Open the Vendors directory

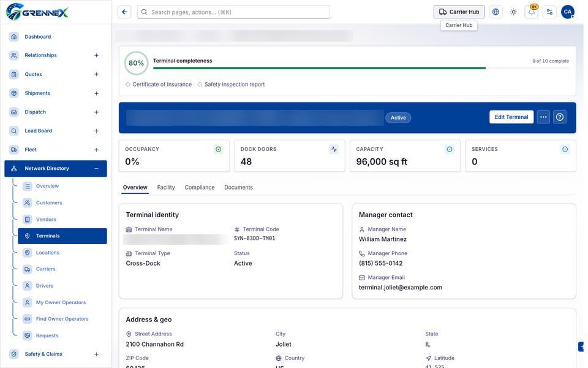click(x=62, y=220)
